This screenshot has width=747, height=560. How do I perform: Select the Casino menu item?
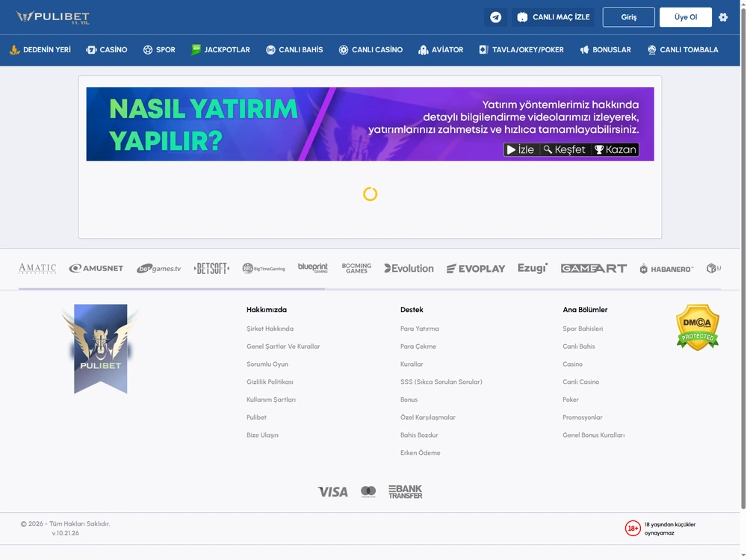107,49
